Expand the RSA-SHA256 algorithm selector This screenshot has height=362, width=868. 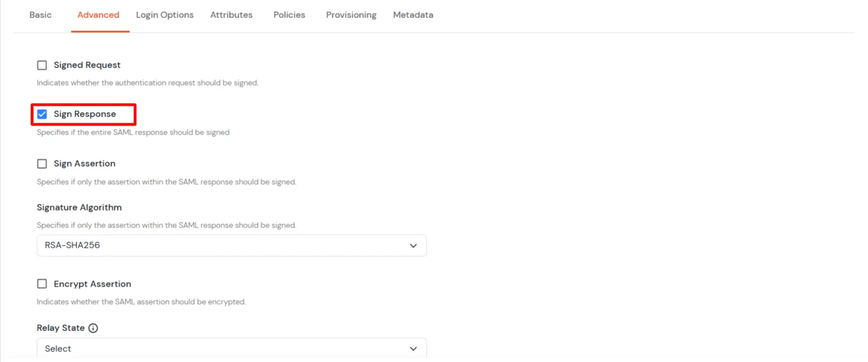[x=231, y=245]
